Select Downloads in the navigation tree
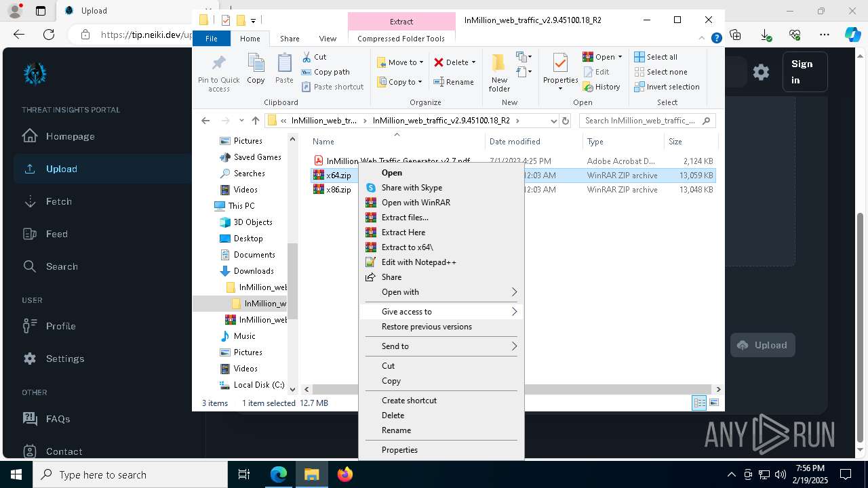The image size is (868, 488). [x=254, y=271]
